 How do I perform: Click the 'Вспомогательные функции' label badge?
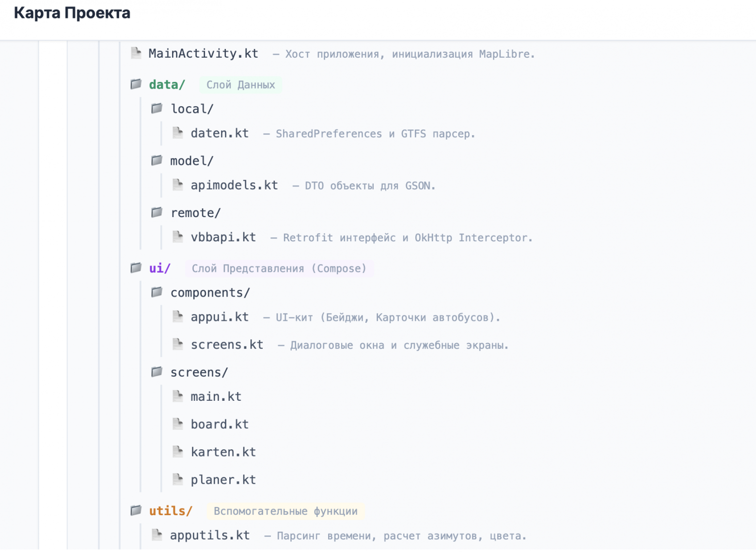(285, 511)
